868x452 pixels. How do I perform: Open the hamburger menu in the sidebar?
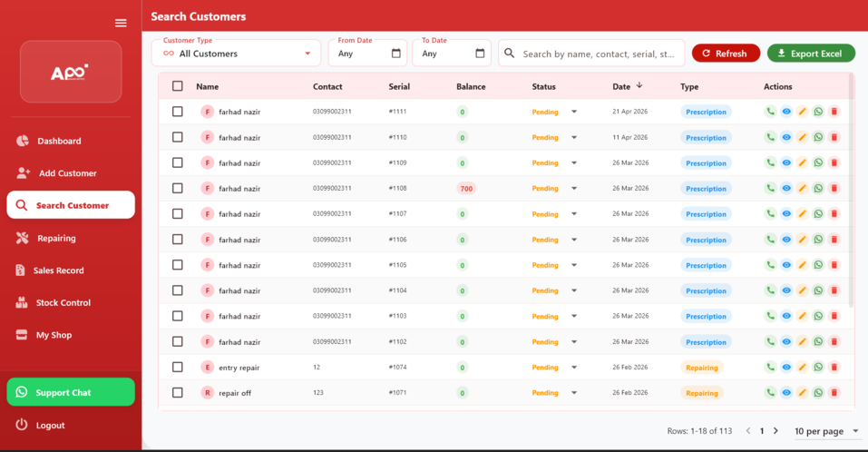coord(121,23)
